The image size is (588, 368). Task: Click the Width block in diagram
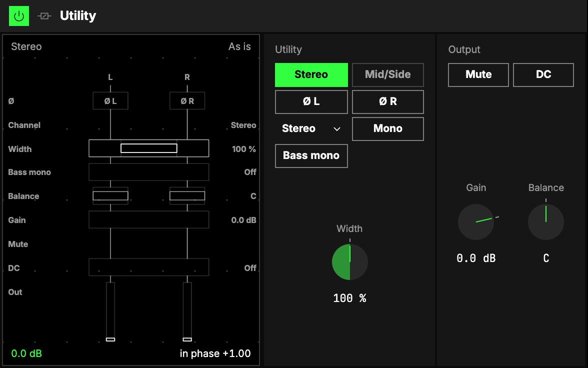(x=149, y=148)
